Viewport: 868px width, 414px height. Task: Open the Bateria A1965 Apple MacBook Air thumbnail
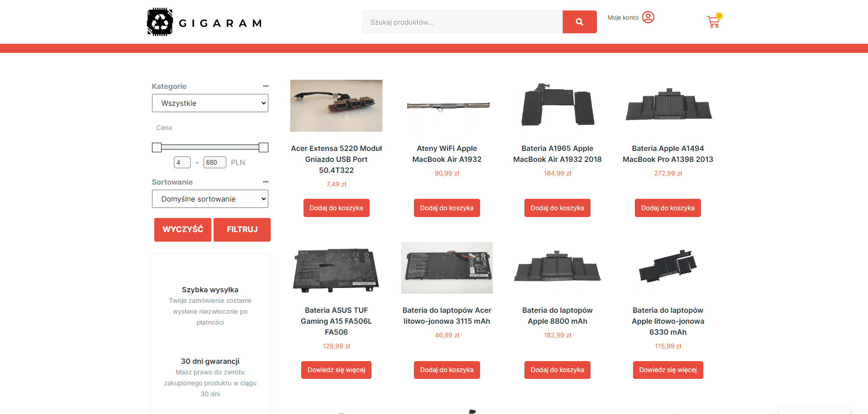[x=557, y=105]
